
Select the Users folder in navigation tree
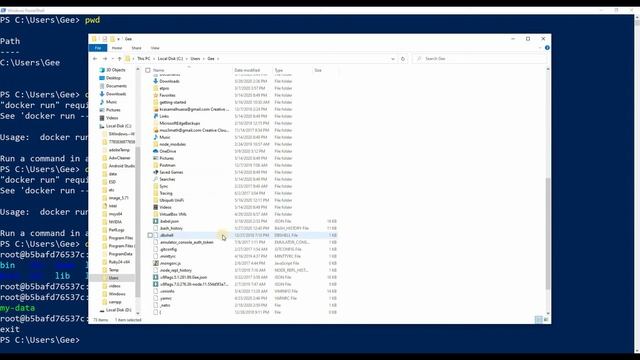(113, 278)
